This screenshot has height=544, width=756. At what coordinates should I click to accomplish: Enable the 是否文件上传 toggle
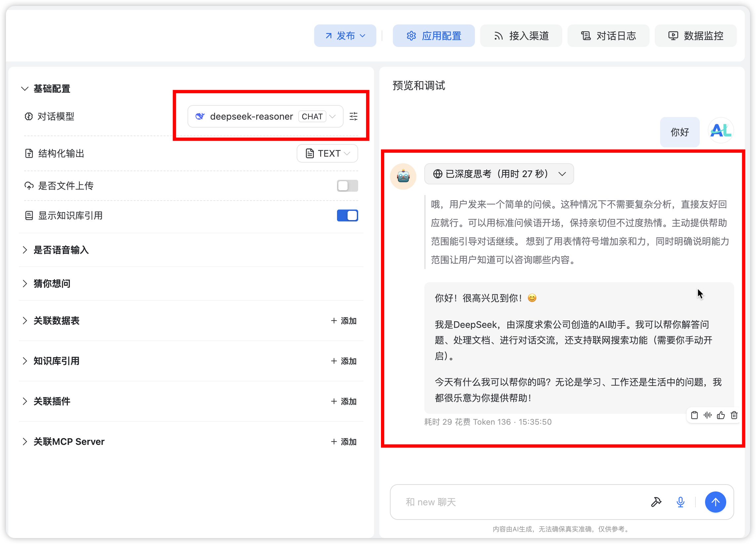[x=347, y=185]
